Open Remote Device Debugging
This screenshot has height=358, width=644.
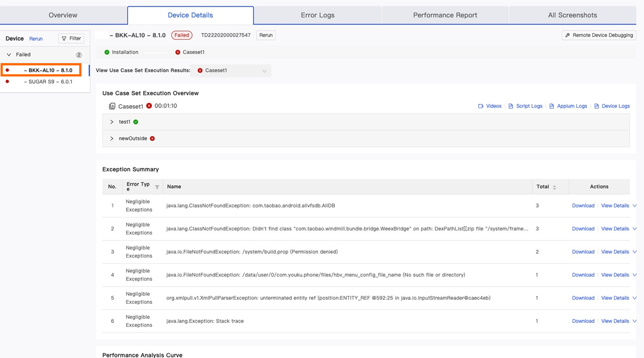tap(599, 35)
